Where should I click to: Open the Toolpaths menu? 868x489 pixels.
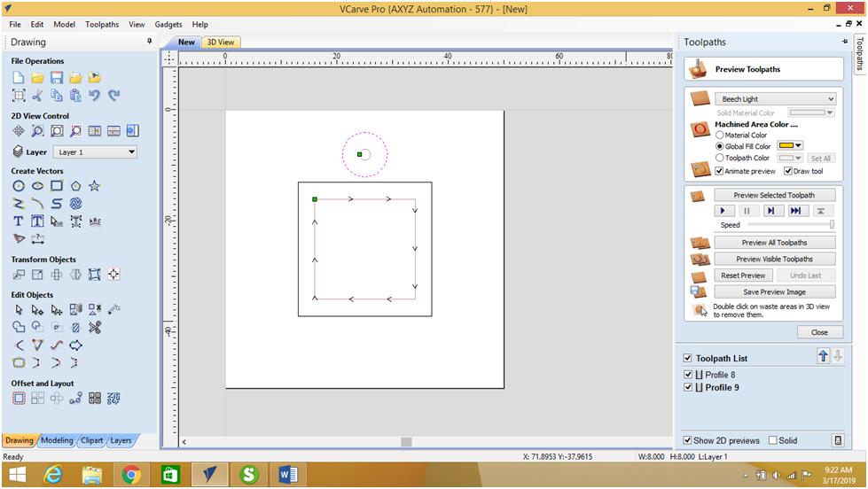coord(102,24)
